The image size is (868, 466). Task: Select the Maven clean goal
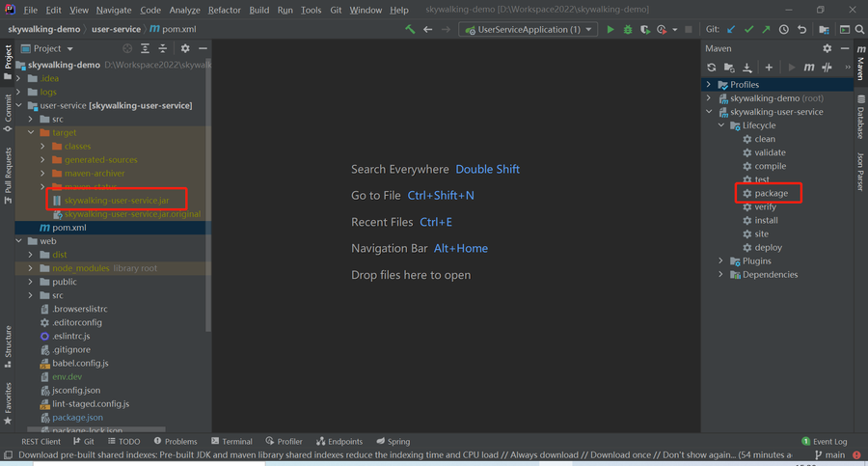[765, 139]
